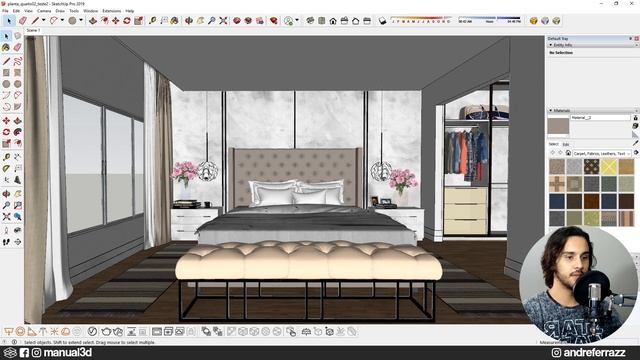Activate the Offset tool in top toolbar
640x360 pixels.
click(105, 20)
